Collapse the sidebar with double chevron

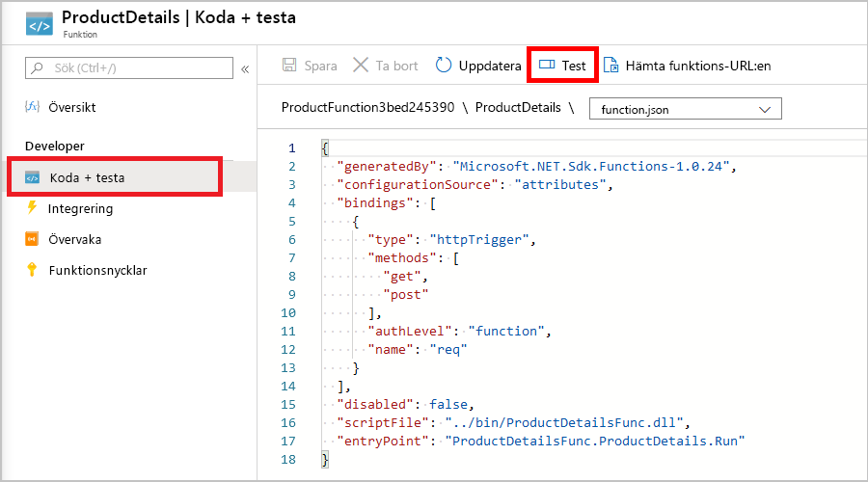[x=245, y=69]
